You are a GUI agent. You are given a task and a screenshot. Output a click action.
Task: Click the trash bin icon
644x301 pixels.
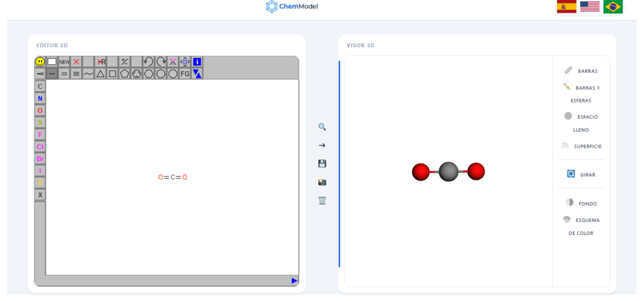coord(322,200)
